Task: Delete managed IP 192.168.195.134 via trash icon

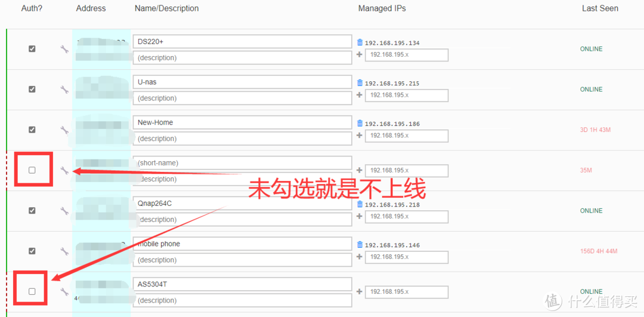Action: pos(360,42)
